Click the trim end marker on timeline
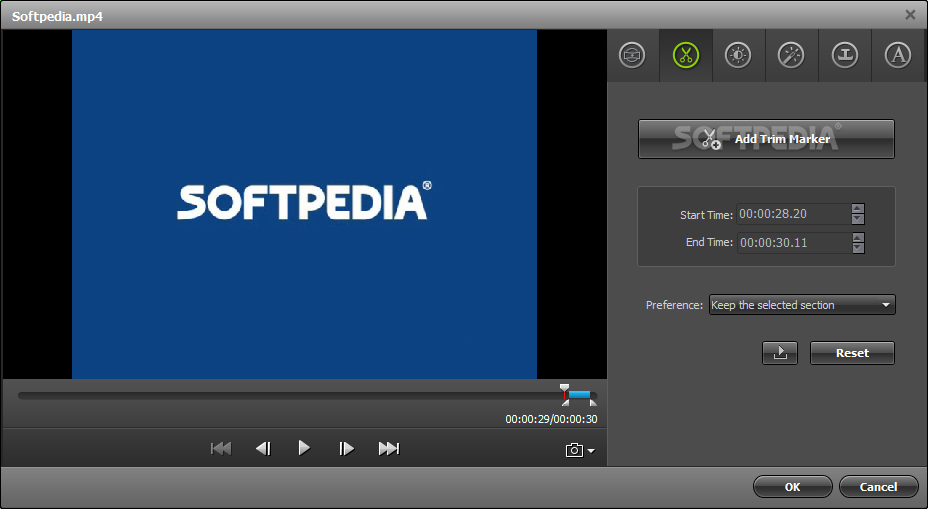Image resolution: width=928 pixels, height=509 pixels. coord(593,402)
